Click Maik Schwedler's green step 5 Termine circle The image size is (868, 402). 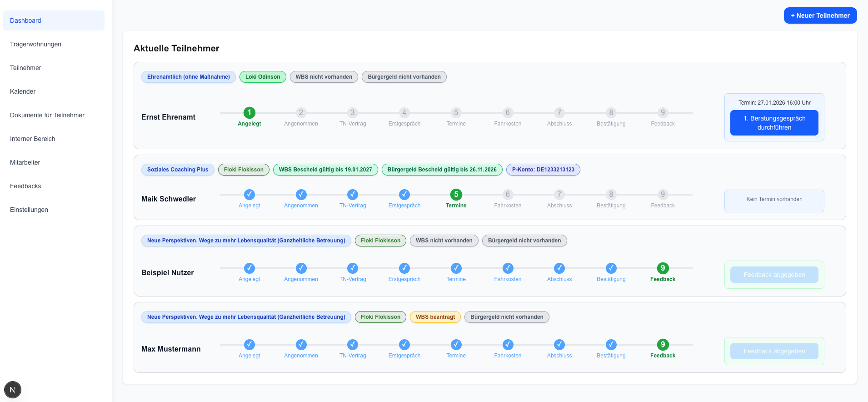tap(456, 195)
